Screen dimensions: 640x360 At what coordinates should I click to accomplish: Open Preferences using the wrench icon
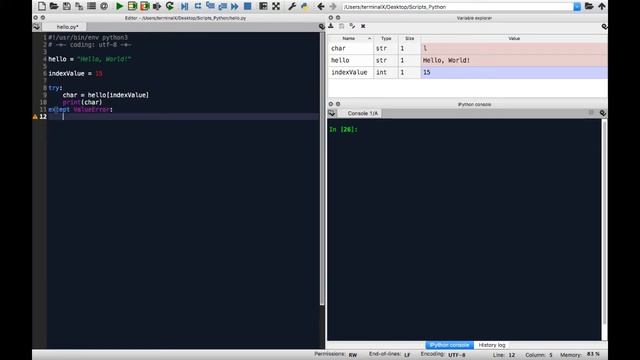click(292, 6)
